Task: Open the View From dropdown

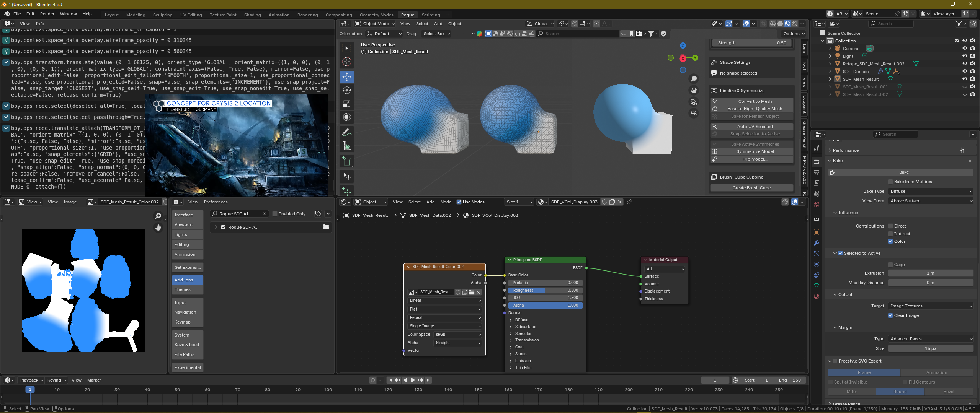Action: point(931,201)
